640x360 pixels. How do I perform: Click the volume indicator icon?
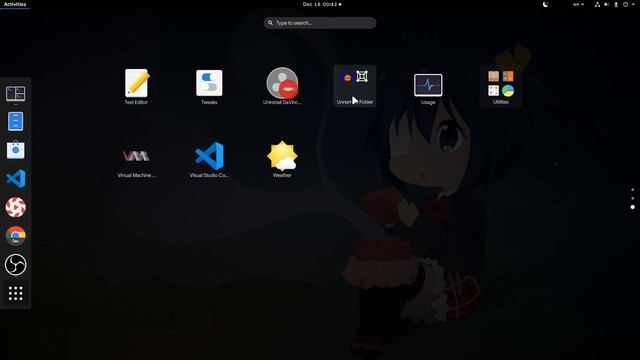tap(607, 4)
